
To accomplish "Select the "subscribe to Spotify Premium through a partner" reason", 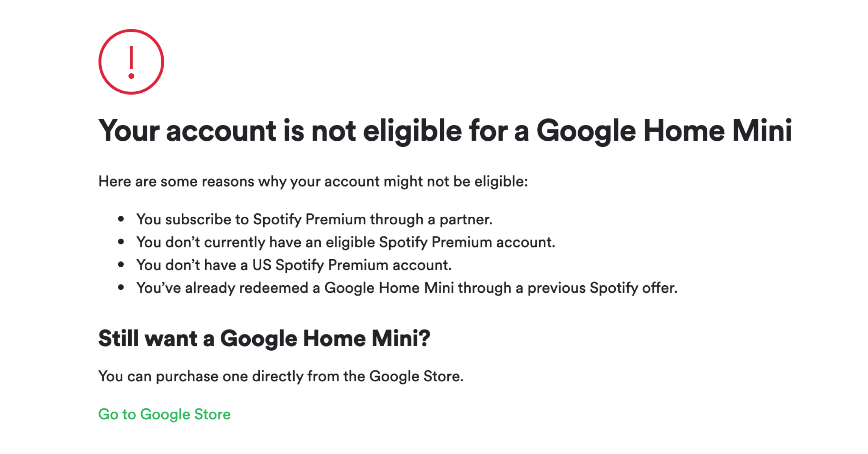I will tap(314, 219).
